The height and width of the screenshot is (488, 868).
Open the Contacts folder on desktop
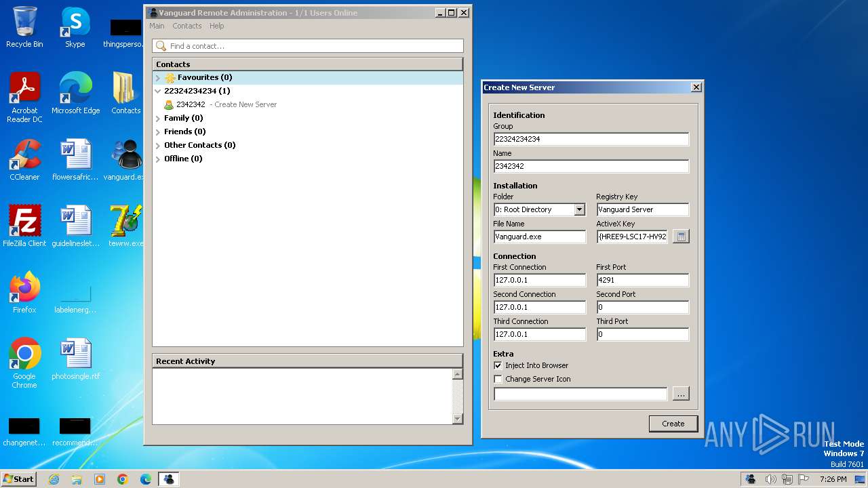tap(126, 94)
